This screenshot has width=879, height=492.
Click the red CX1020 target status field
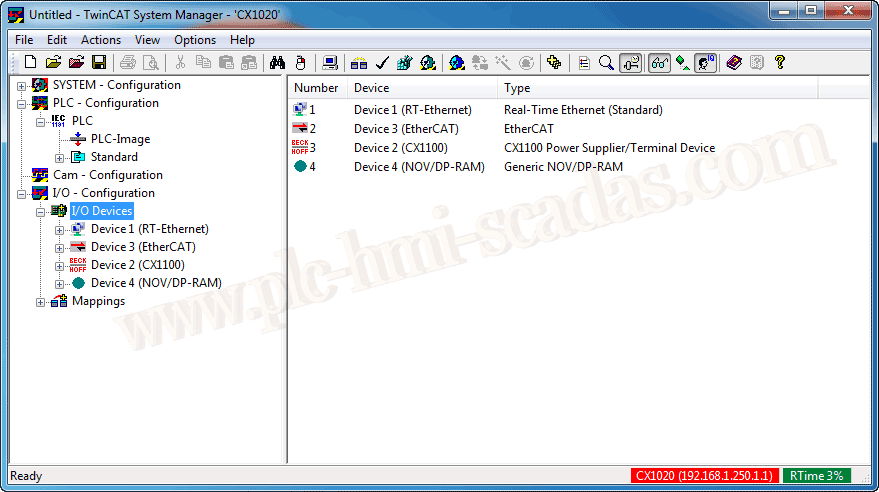click(704, 476)
